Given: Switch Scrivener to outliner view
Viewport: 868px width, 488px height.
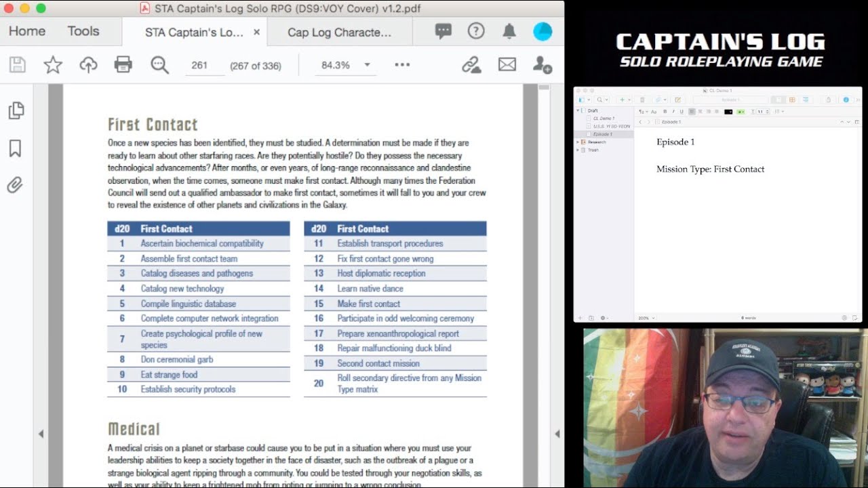Looking at the screenshot, I should (x=806, y=100).
